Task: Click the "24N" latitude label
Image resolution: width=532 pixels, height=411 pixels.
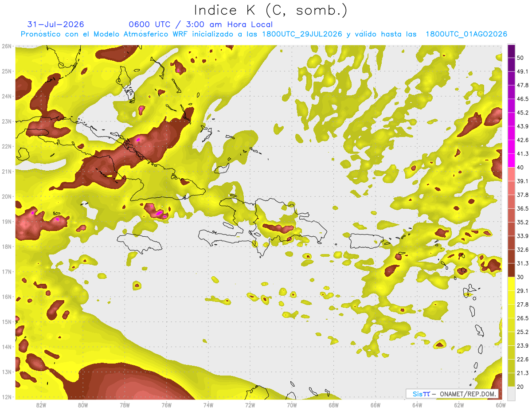Action: [x=6, y=96]
